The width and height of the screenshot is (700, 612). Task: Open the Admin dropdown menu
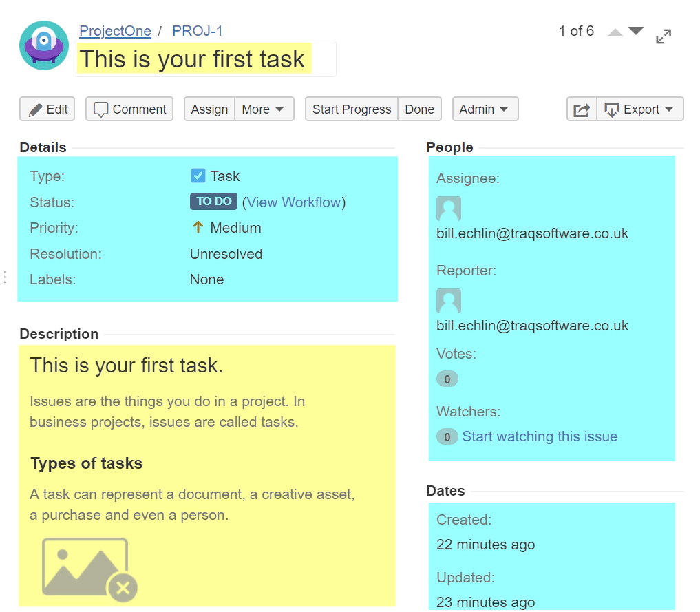click(x=485, y=109)
